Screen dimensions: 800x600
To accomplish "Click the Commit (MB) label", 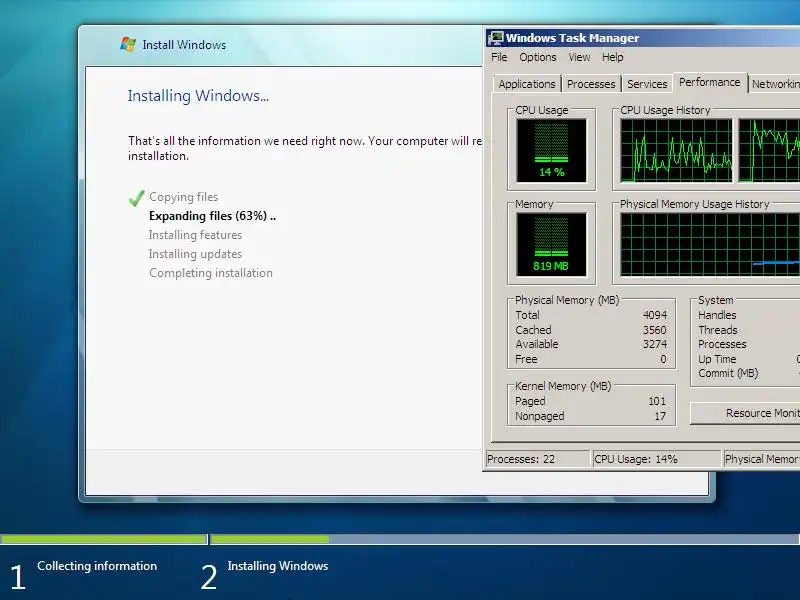I will pos(729,373).
